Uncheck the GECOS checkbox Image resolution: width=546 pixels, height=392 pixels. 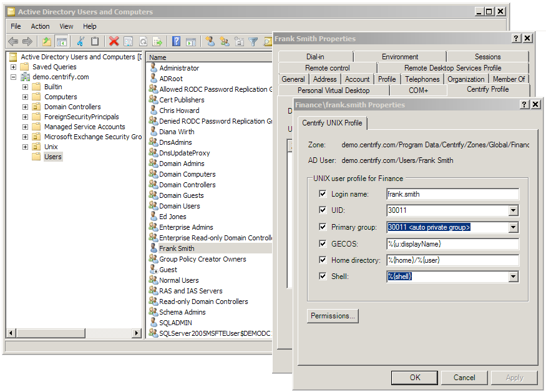click(323, 243)
